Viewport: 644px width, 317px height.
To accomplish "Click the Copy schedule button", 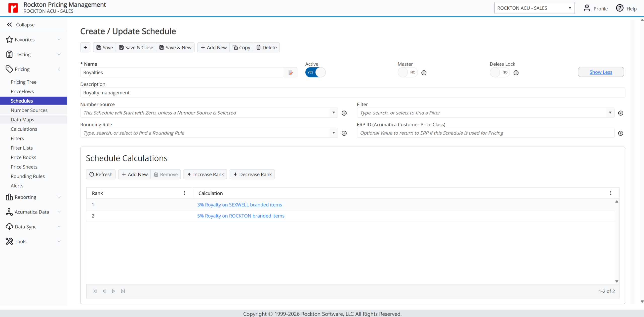I will (x=241, y=47).
